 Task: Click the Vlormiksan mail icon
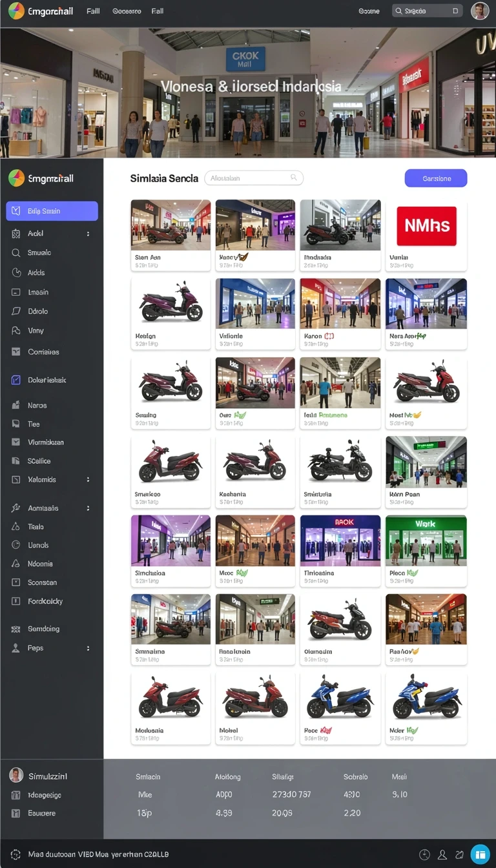click(x=16, y=442)
